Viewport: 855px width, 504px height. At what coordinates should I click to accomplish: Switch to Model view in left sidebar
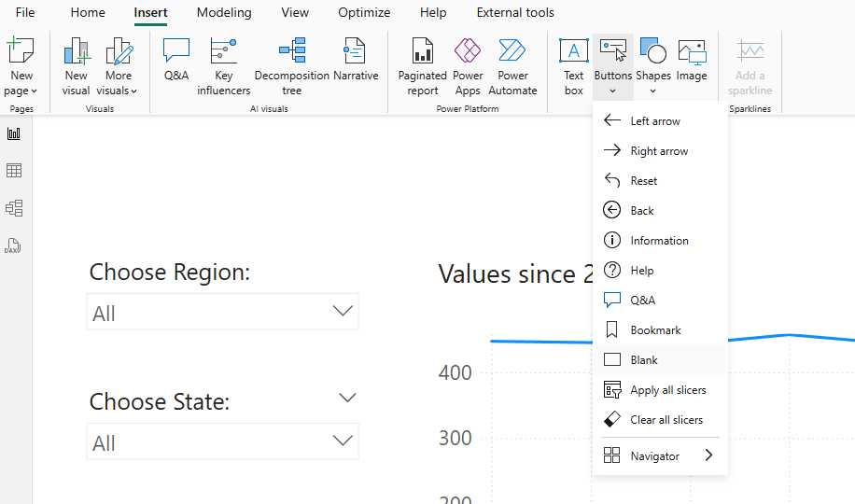[14, 208]
